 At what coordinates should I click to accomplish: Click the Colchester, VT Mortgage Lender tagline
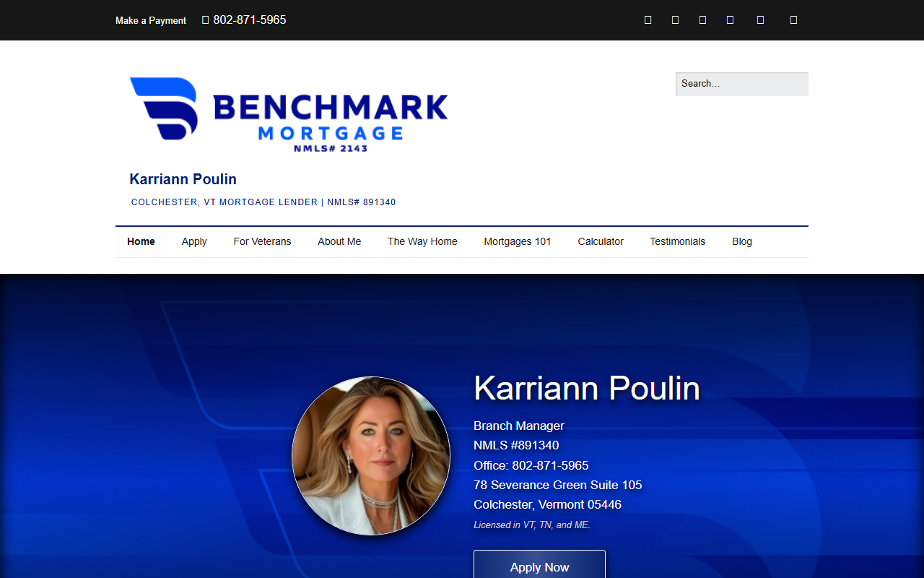tap(263, 202)
